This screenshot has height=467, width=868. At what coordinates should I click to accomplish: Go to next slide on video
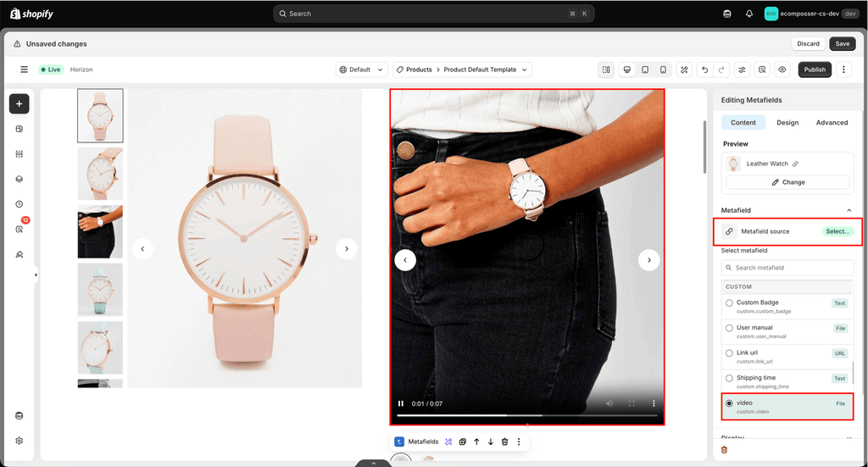pyautogui.click(x=648, y=259)
